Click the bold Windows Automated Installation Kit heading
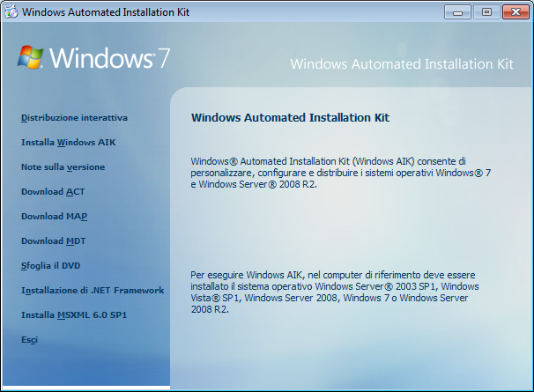Image resolution: width=534 pixels, height=392 pixels. click(x=290, y=117)
